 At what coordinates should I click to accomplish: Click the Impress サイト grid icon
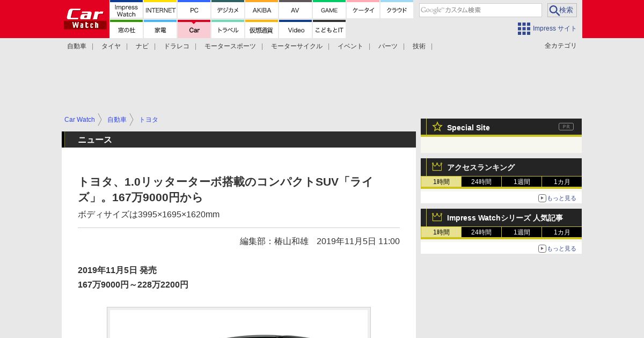click(524, 28)
